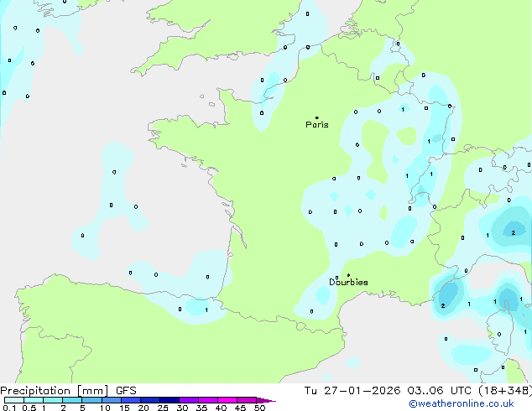The width and height of the screenshot is (532, 411).
Task: Click the 10 legend scale label
Action: click(x=105, y=408)
